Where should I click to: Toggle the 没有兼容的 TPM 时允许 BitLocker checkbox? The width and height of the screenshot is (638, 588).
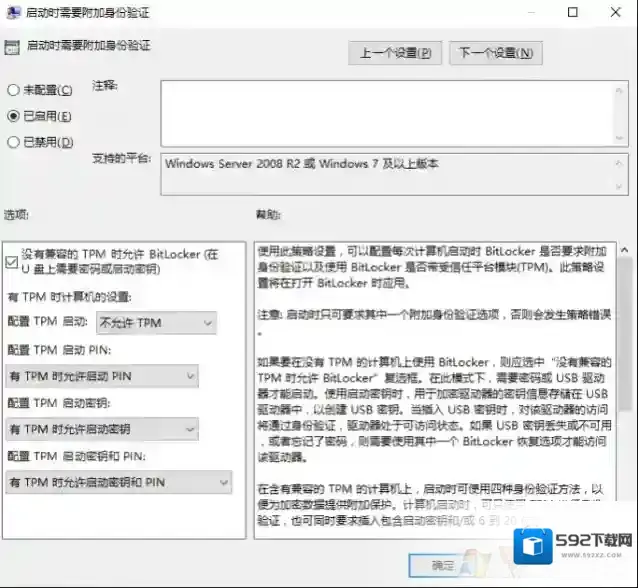12,262
